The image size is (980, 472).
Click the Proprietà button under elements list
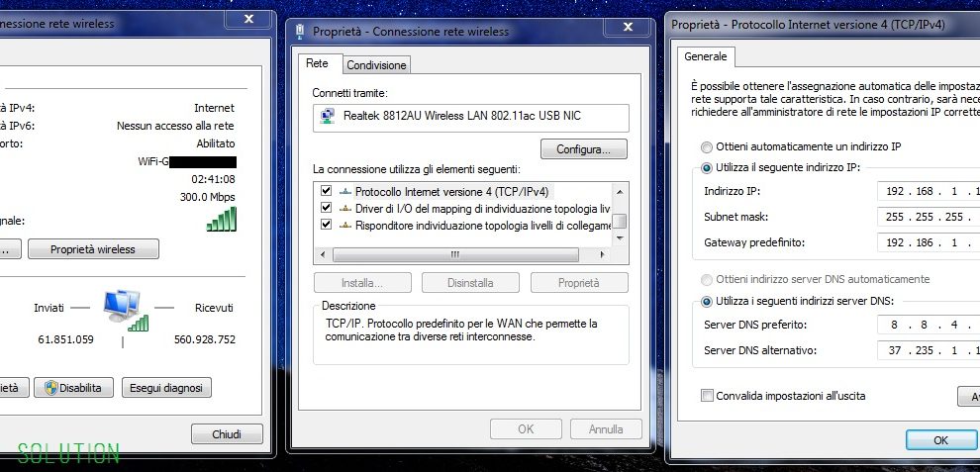coord(579,283)
